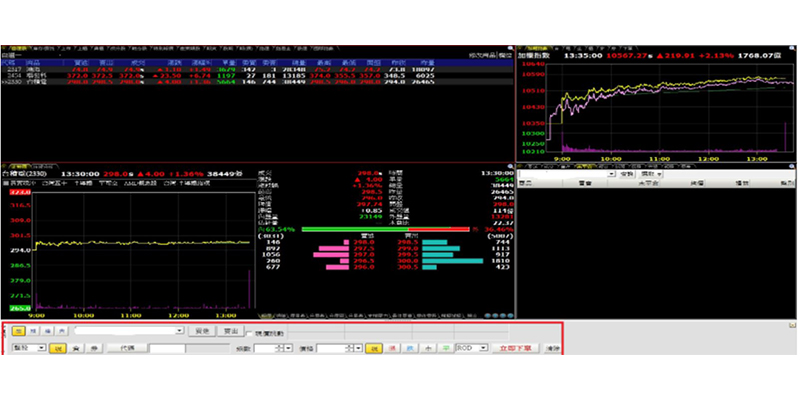The image size is (800, 400).
Task: Open the 整股 lot type dropdown
Action: coord(42,348)
